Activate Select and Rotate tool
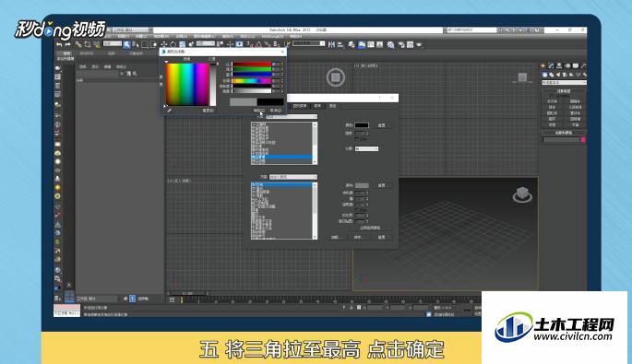The image size is (632, 364). [173, 44]
